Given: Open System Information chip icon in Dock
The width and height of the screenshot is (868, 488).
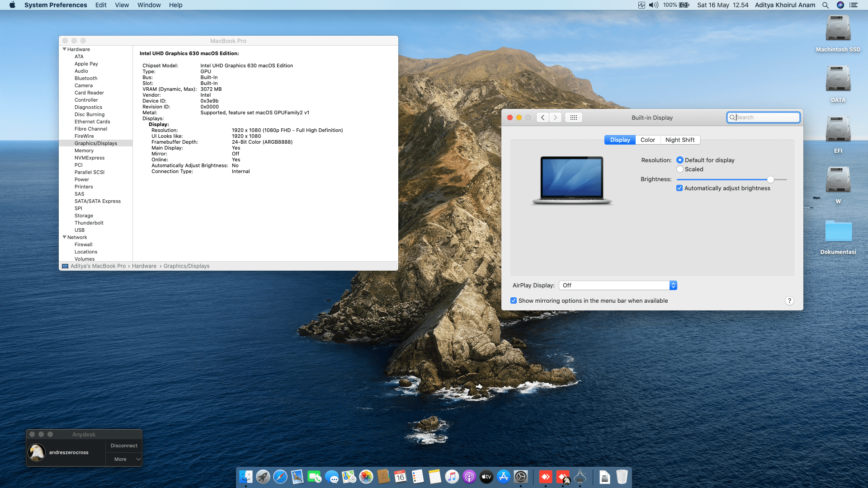Looking at the screenshot, I should click(x=580, y=477).
